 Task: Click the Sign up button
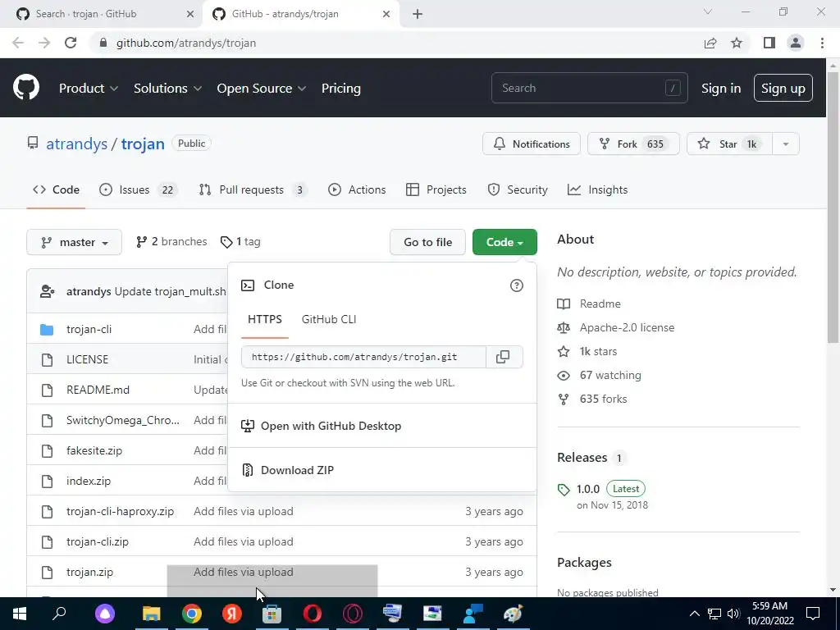coord(783,88)
